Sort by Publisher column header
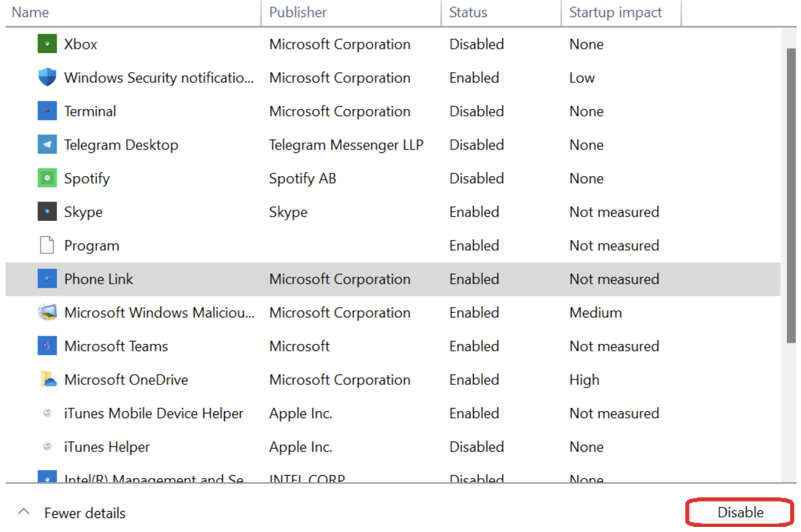 pyautogui.click(x=298, y=12)
